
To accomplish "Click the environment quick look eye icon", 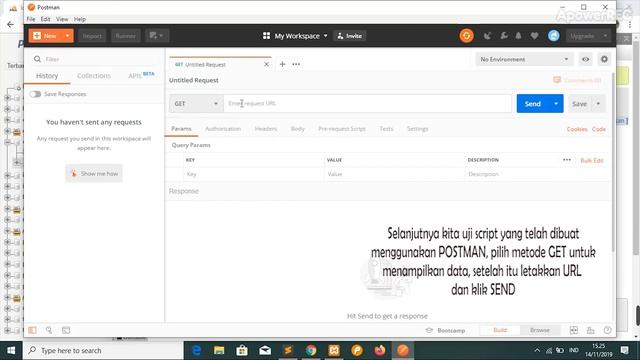I will [585, 60].
